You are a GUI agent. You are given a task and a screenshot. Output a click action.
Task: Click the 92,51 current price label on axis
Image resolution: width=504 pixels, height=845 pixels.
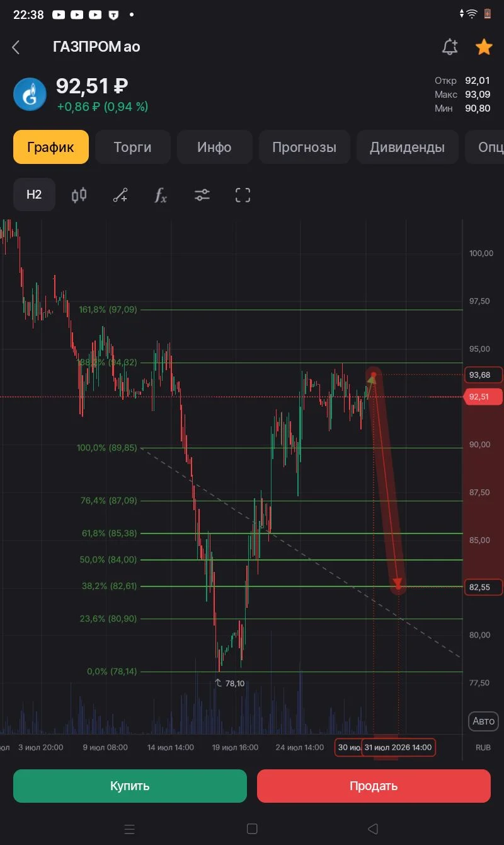tap(483, 397)
